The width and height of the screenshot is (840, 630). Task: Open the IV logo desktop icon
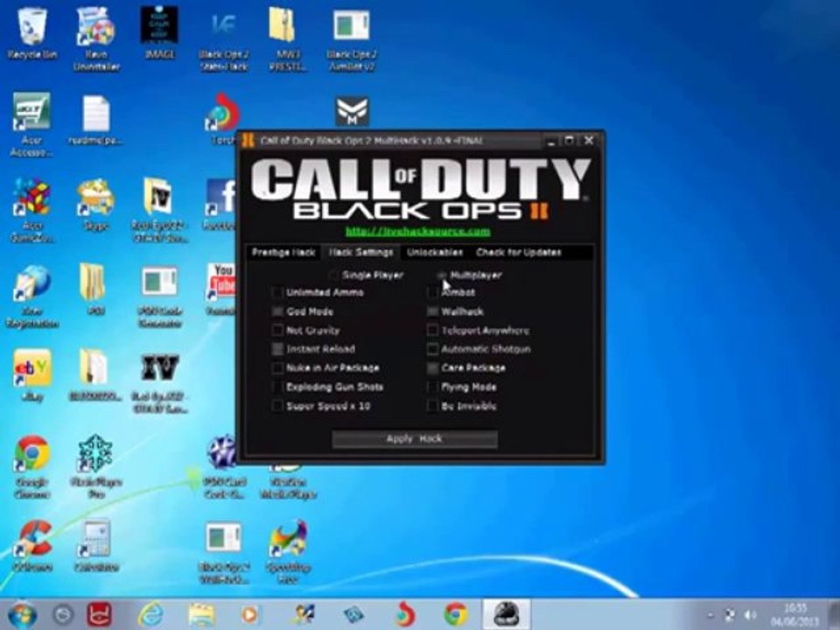(159, 382)
